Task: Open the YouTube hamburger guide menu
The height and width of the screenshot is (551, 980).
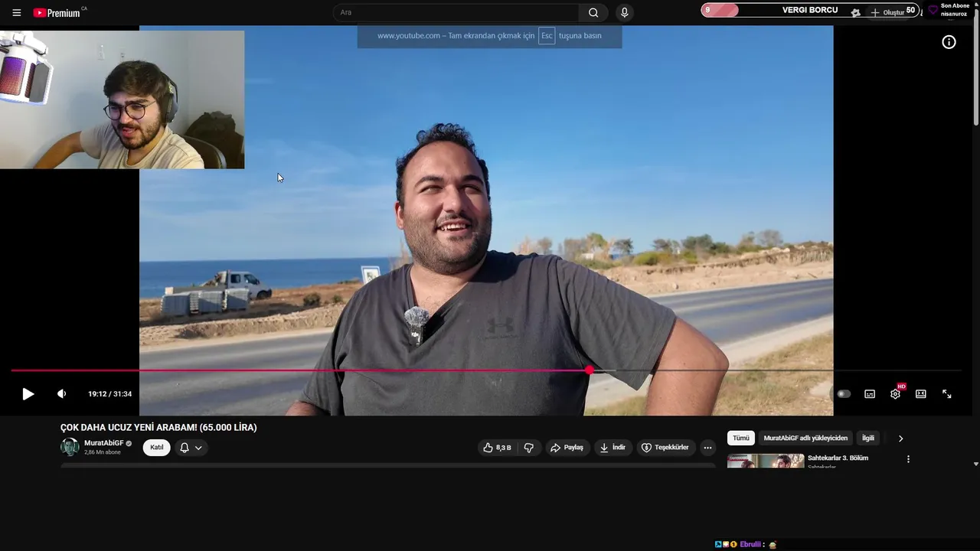Action: click(x=16, y=12)
